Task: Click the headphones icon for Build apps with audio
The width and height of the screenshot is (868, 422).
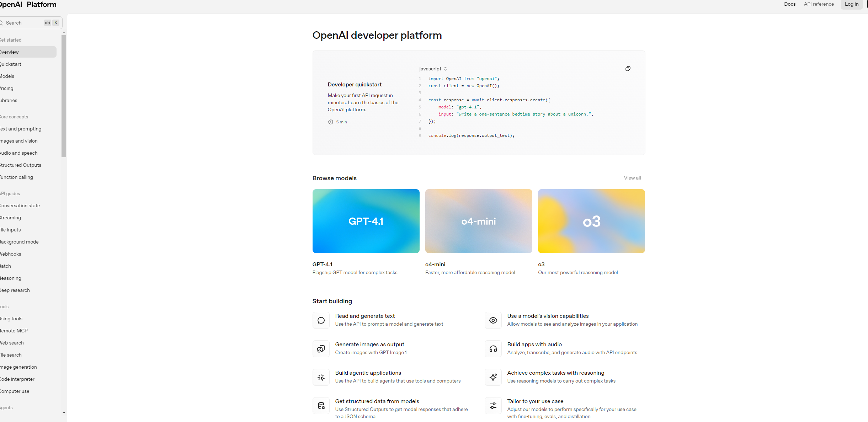Action: 493,349
